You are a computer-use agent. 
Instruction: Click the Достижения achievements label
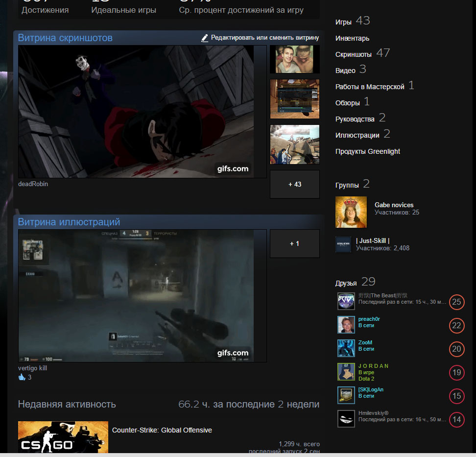pyautogui.click(x=45, y=10)
